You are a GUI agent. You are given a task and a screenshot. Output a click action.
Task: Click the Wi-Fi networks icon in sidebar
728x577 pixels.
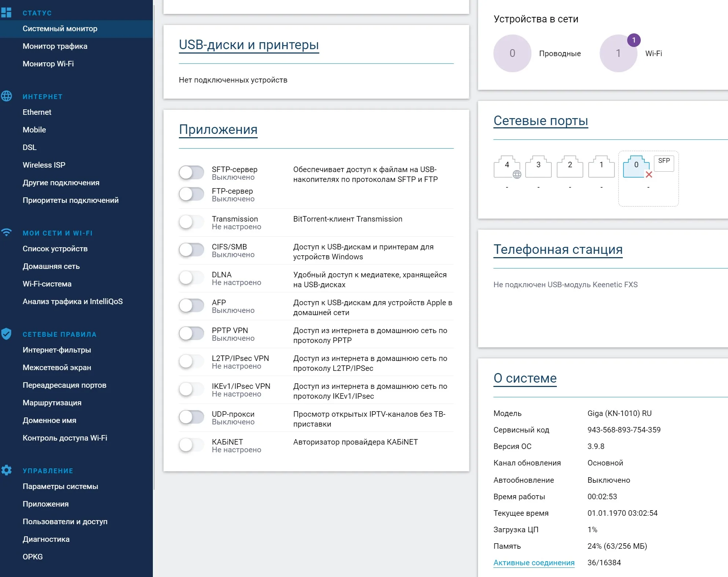pos(7,233)
